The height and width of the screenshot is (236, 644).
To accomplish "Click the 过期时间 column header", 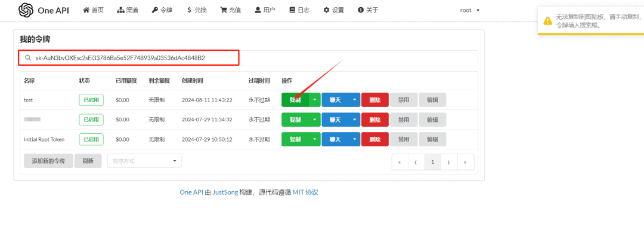I will (x=259, y=80).
